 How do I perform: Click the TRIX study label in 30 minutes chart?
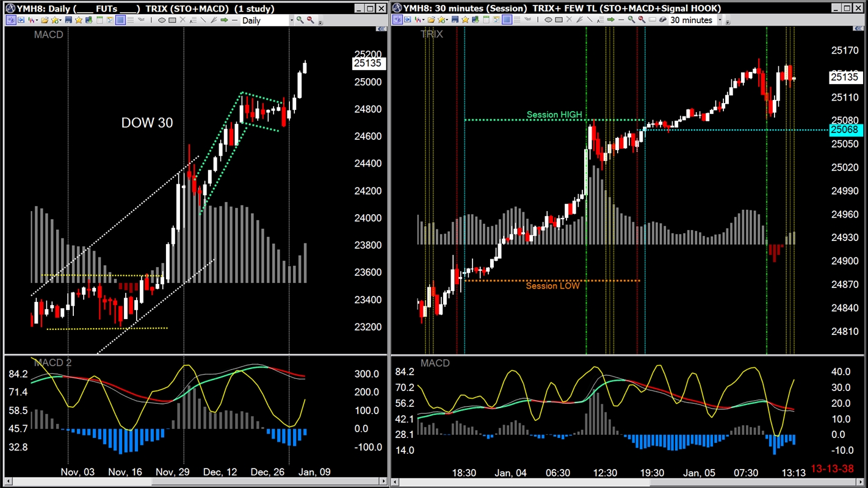click(432, 34)
